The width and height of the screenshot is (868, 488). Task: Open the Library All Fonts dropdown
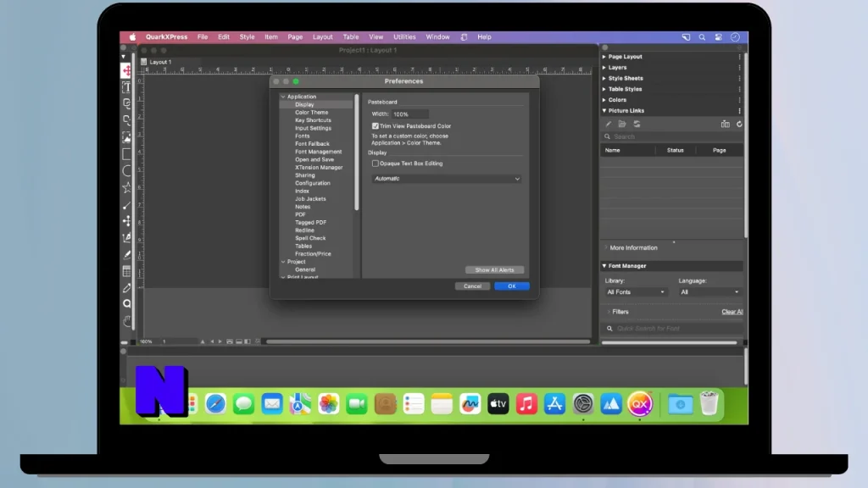(636, 292)
